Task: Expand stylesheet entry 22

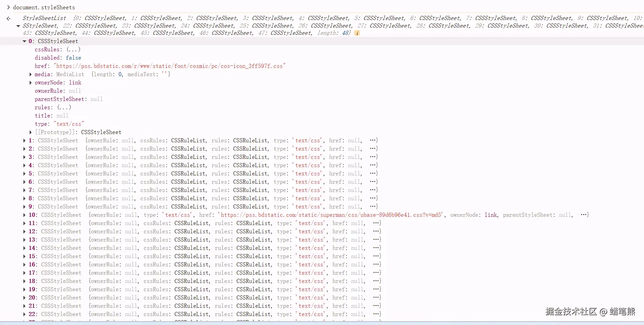Action: 24,314
